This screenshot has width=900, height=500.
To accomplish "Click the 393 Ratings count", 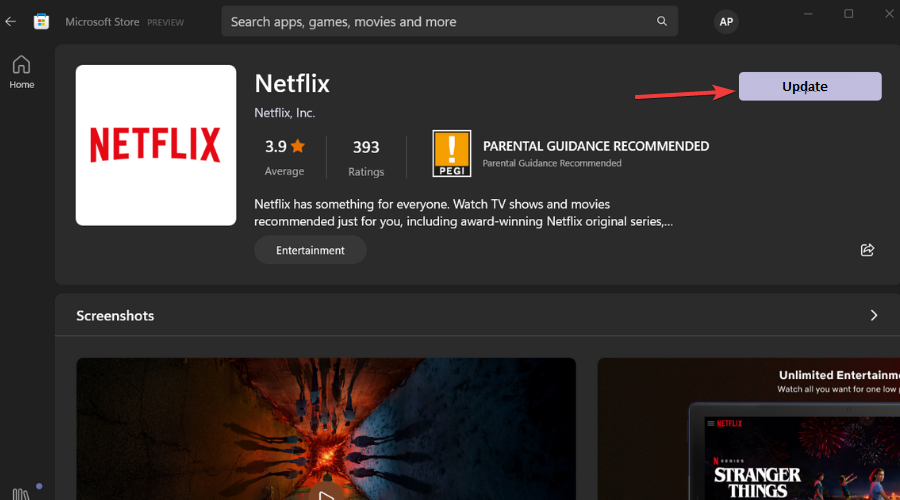I will (366, 157).
